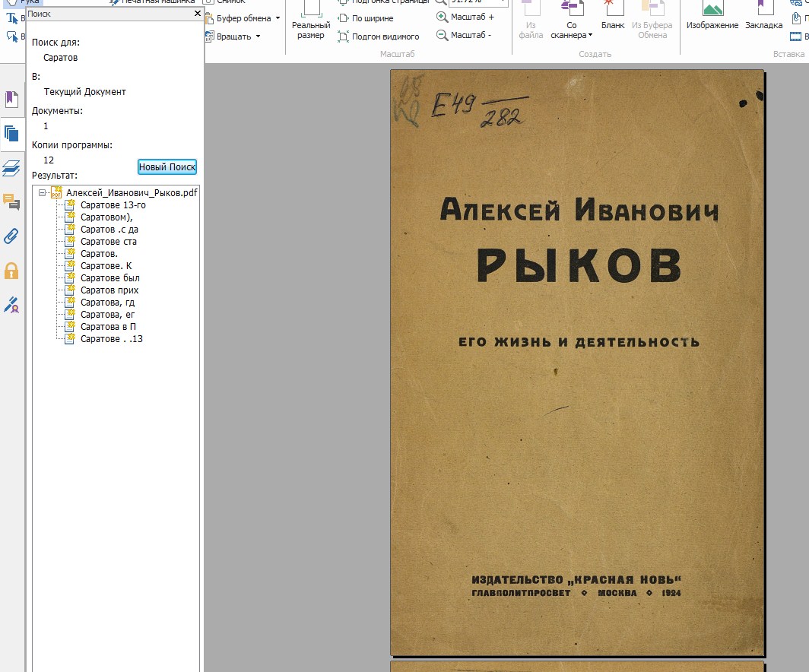This screenshot has height=672, width=809.
Task: Click the 'Копии программы:' label
Action: pyautogui.click(x=72, y=145)
